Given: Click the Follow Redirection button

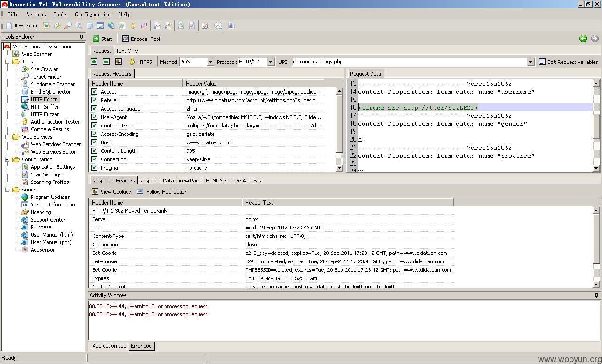Looking at the screenshot, I should click(162, 192).
